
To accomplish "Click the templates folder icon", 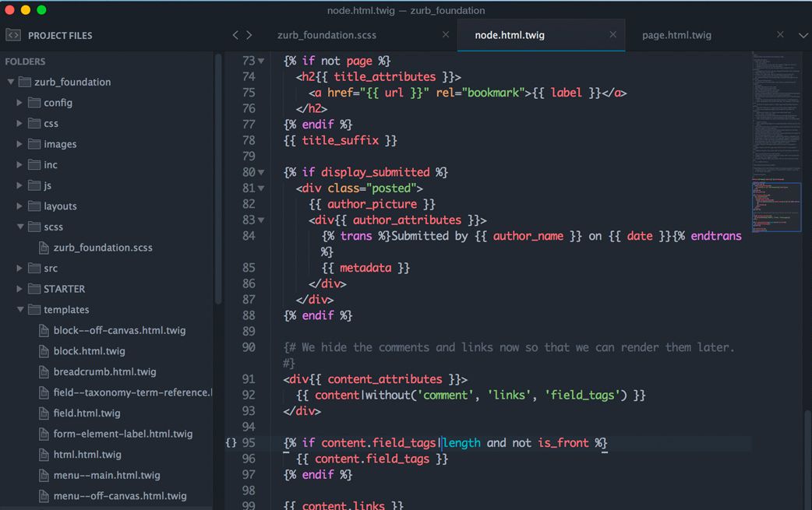I will click(34, 309).
